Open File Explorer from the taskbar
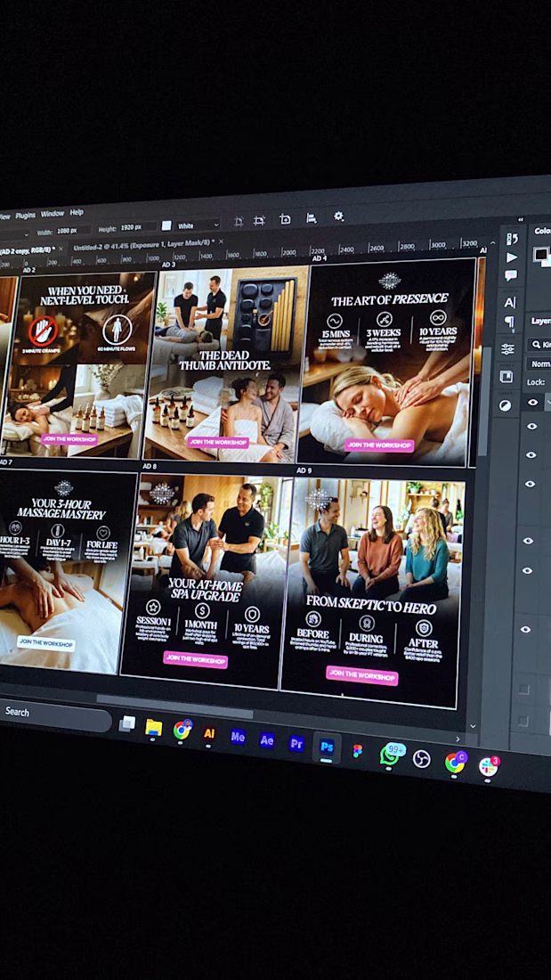 point(153,728)
